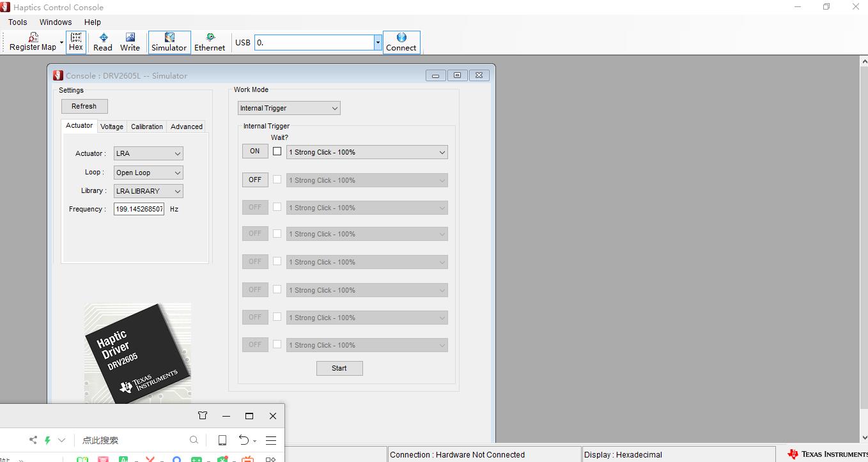Image resolution: width=868 pixels, height=462 pixels.
Task: Toggle second waveform slot OFF button
Action: [255, 180]
